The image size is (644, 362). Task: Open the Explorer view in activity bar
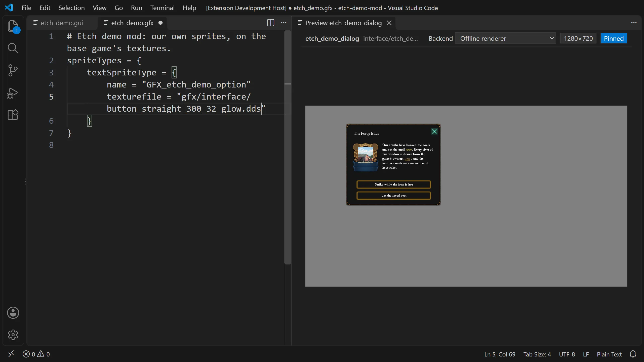pos(13,26)
